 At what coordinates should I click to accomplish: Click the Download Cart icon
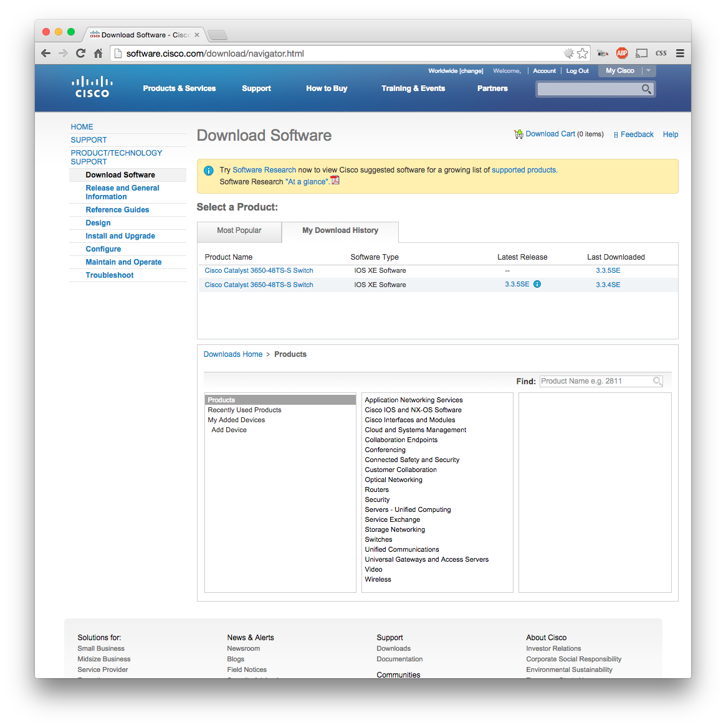(519, 134)
